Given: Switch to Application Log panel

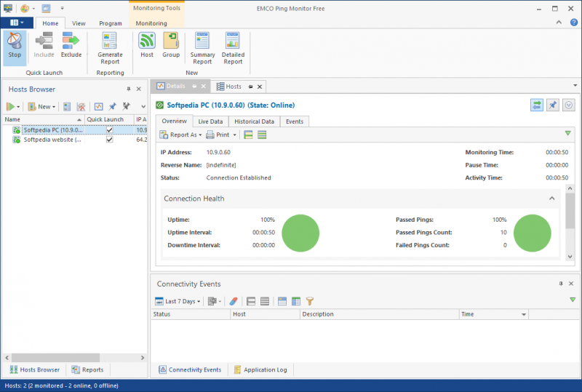Looking at the screenshot, I should [x=260, y=369].
